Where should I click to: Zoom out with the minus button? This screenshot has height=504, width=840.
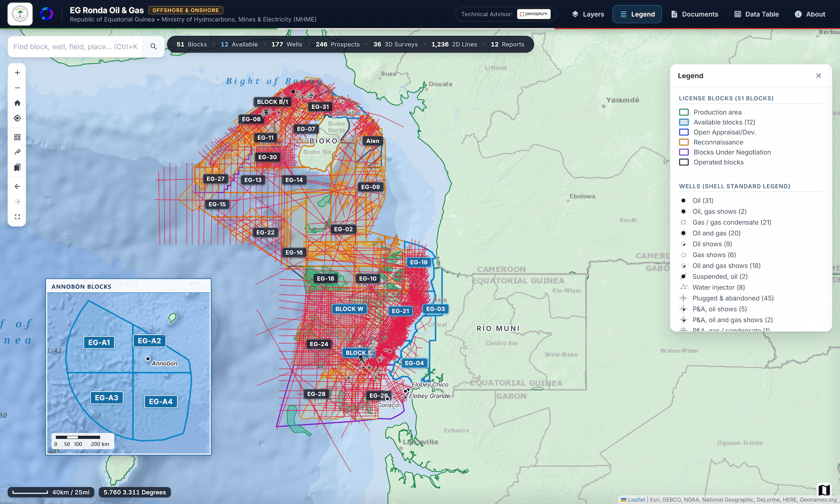click(17, 88)
